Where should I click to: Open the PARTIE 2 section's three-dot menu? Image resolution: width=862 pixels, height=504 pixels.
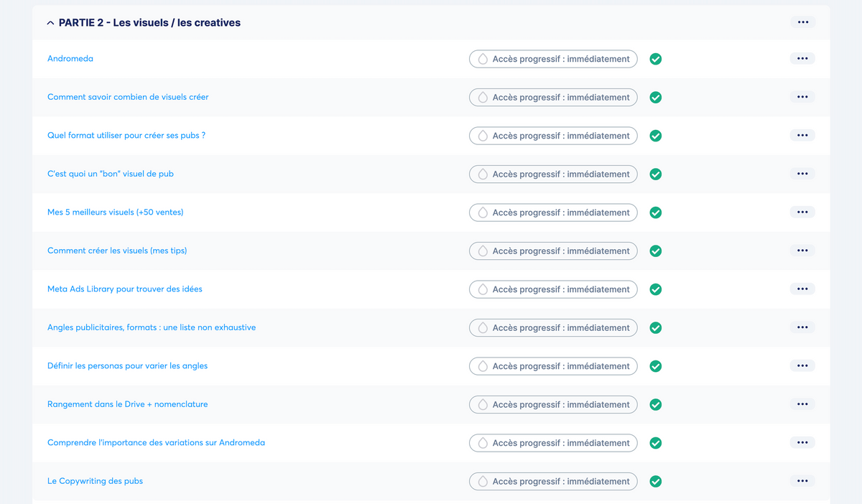point(803,22)
